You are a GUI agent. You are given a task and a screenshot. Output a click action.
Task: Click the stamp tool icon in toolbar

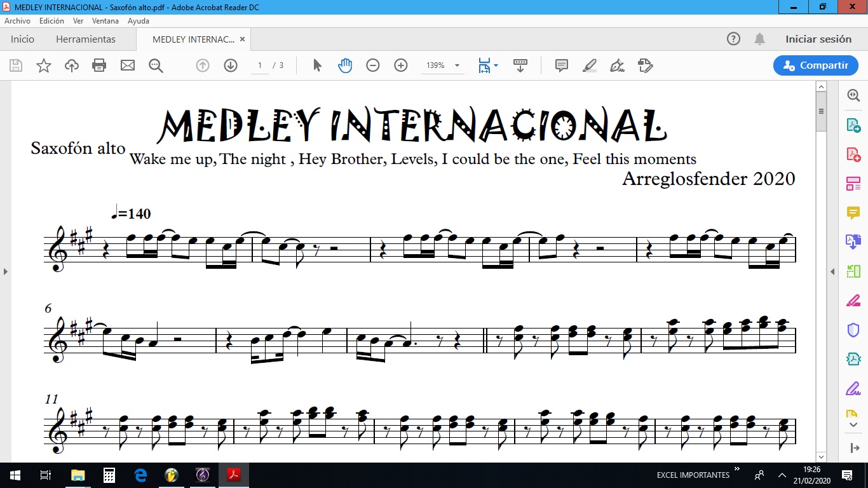tap(645, 65)
